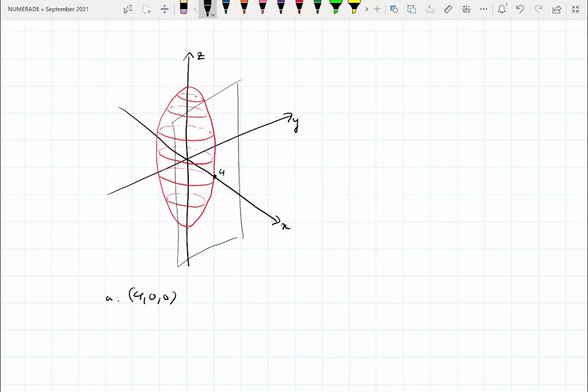Expand more pens with the right chevron
Image resolution: width=588 pixels, height=392 pixels.
(x=366, y=9)
